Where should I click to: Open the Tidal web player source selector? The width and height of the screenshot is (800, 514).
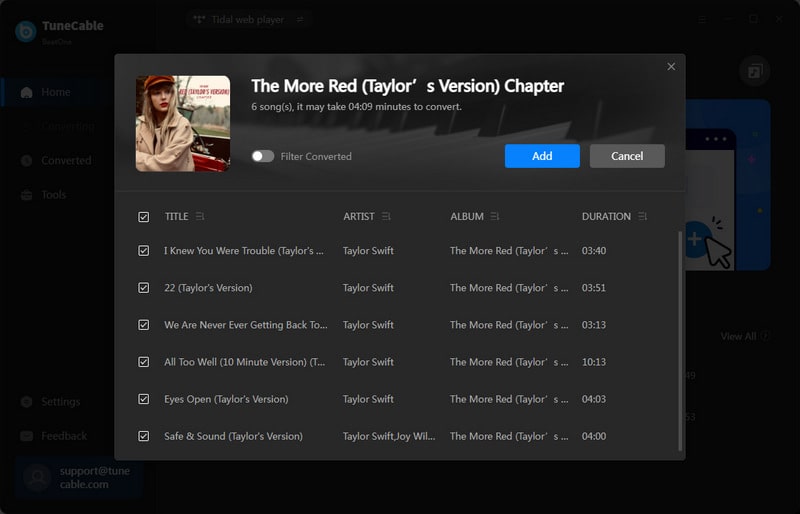[x=239, y=19]
